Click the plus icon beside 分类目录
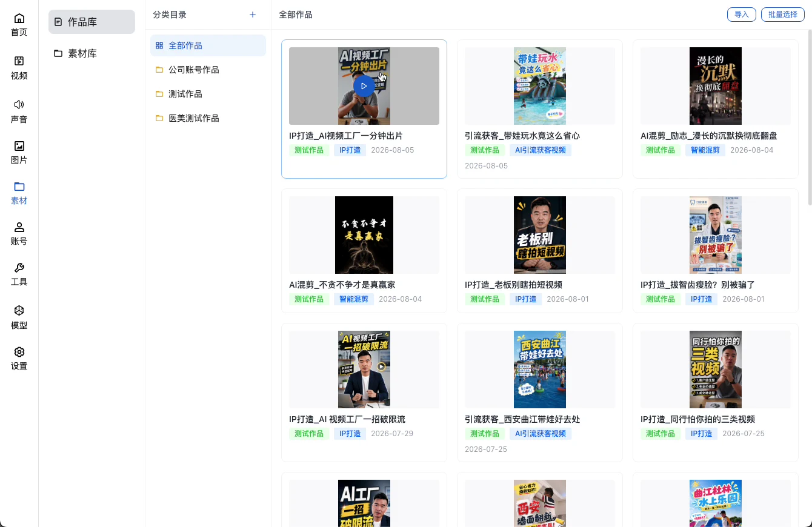Image resolution: width=812 pixels, height=527 pixels. pos(253,15)
